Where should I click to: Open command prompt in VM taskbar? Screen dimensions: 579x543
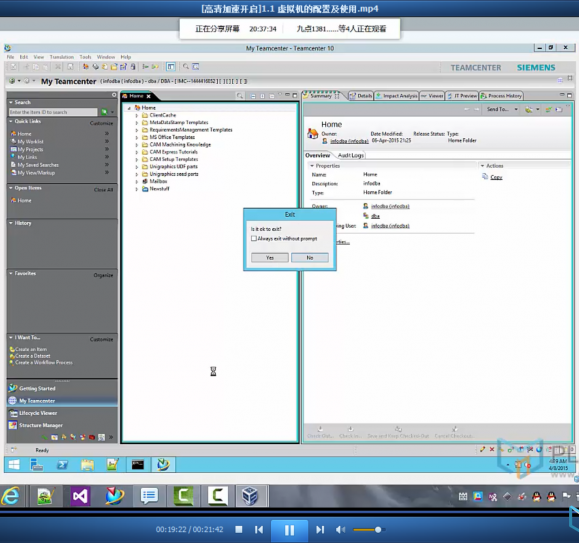[138, 464]
